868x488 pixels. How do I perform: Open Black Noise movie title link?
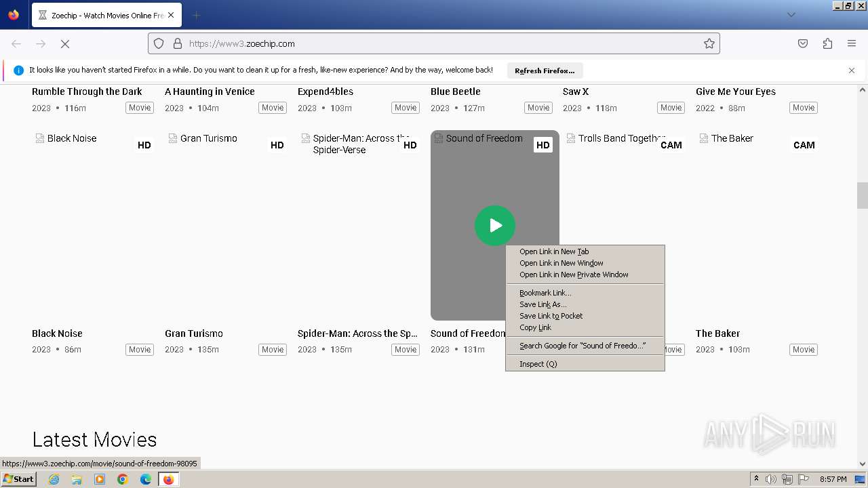tap(57, 333)
